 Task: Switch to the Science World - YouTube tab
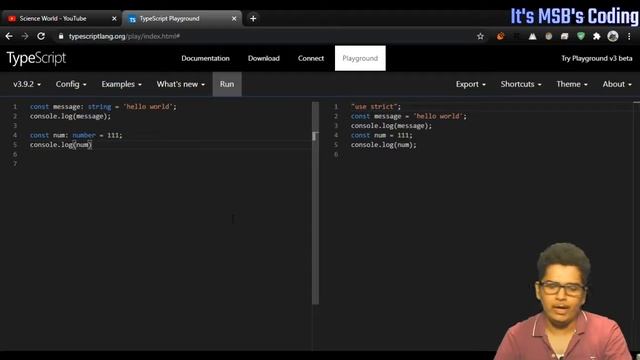[61, 19]
